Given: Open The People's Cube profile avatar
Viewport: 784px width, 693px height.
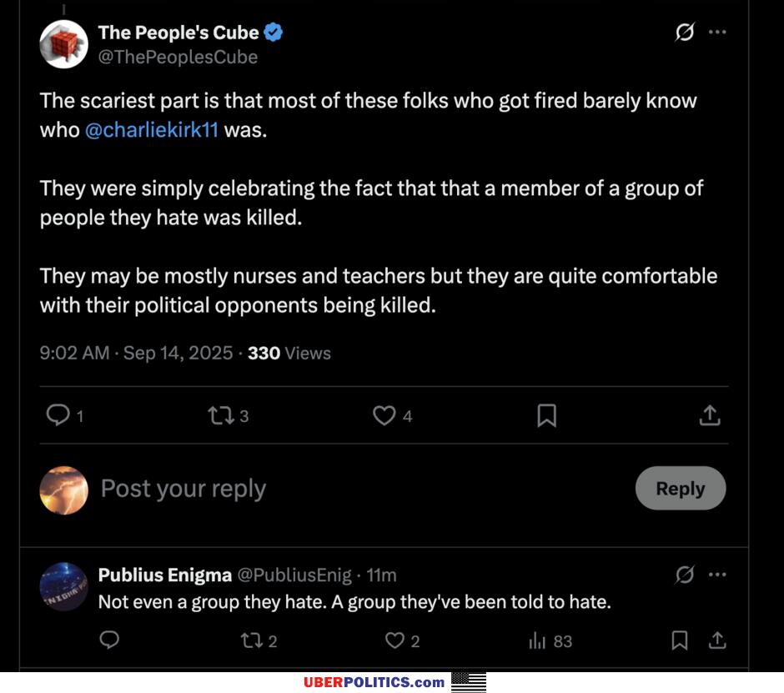Looking at the screenshot, I should click(x=63, y=44).
